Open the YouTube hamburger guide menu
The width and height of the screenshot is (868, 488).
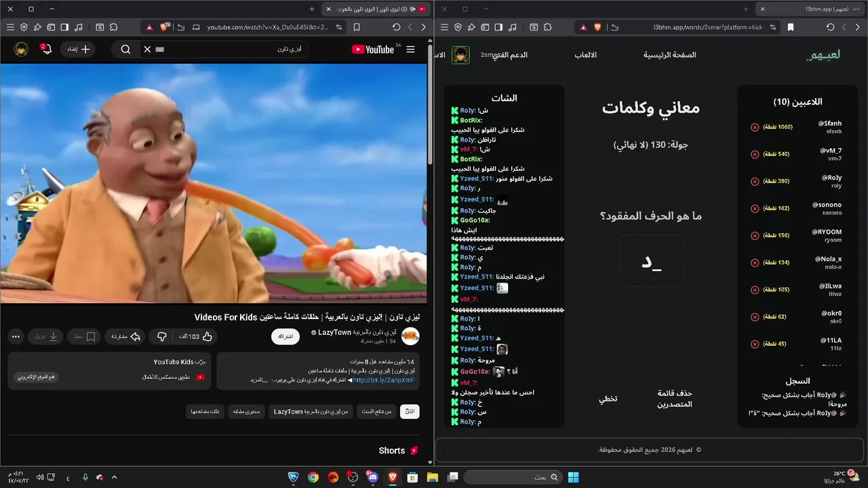[x=410, y=49]
